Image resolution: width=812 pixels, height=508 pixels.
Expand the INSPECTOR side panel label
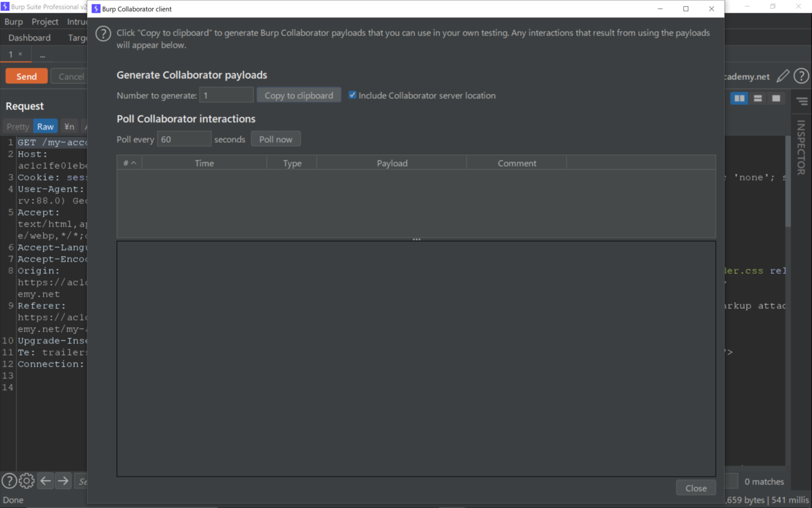[x=801, y=147]
